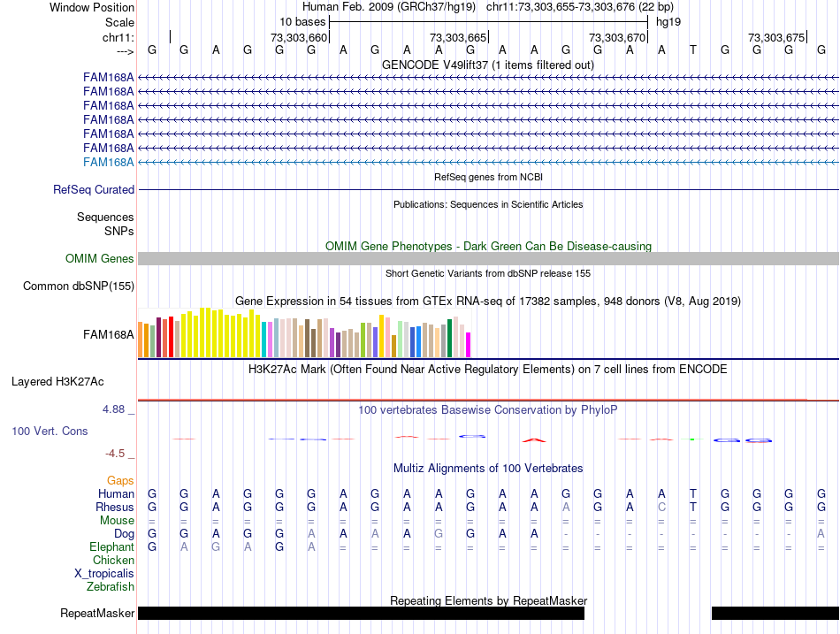Click the chr11: base position label
Viewport: 840px width, 634px height.
[118, 37]
